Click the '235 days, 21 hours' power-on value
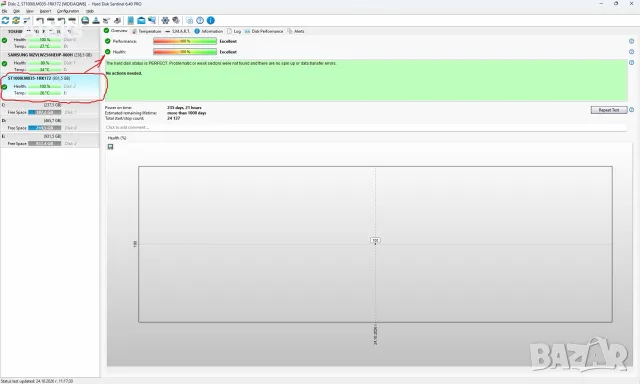Screen dimensions: 640x384 [184, 108]
